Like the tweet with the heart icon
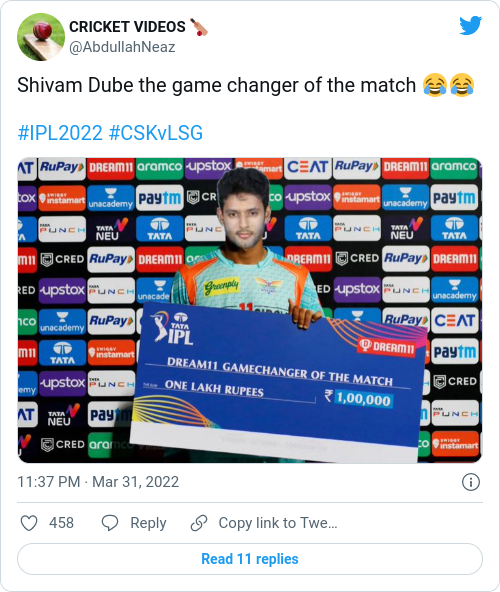 click(x=29, y=523)
